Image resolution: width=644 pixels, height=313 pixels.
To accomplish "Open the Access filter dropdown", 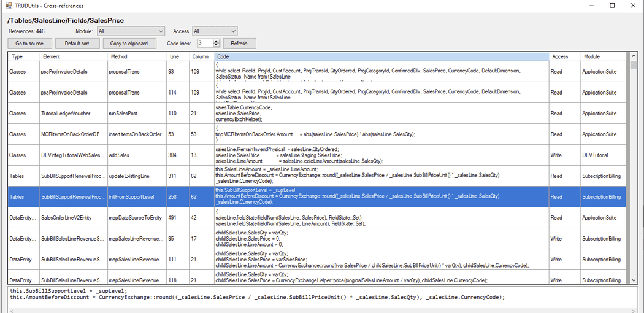I will (215, 31).
